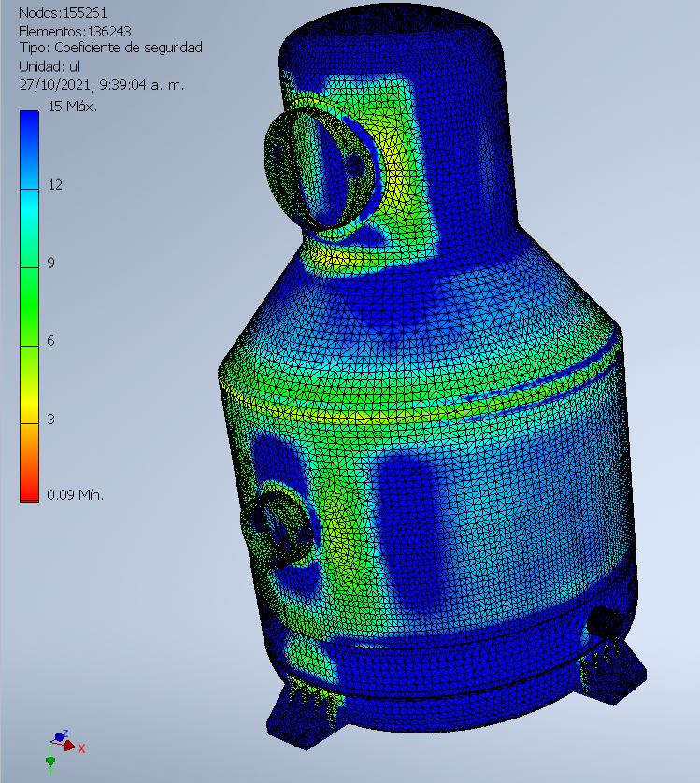Click the 'Elementos:136243' text
This screenshot has height=783, width=700.
click(75, 31)
